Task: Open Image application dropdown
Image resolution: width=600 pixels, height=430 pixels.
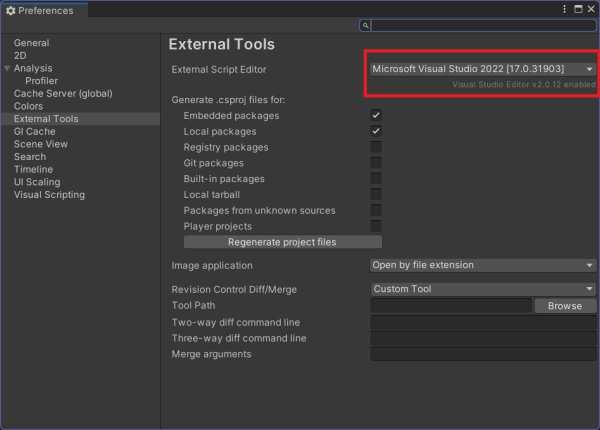Action: [x=483, y=265]
